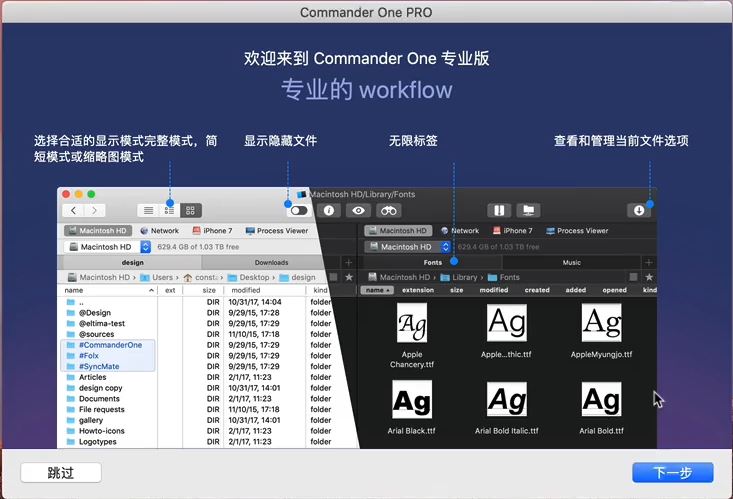
Task: Select the design copy folder row
Action: [199, 388]
